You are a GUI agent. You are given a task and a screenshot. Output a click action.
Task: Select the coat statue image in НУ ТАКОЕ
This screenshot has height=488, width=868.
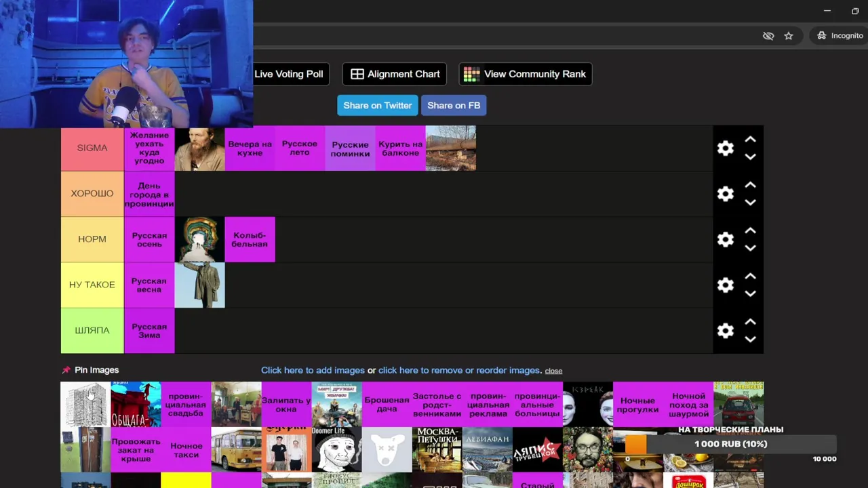[x=199, y=285]
